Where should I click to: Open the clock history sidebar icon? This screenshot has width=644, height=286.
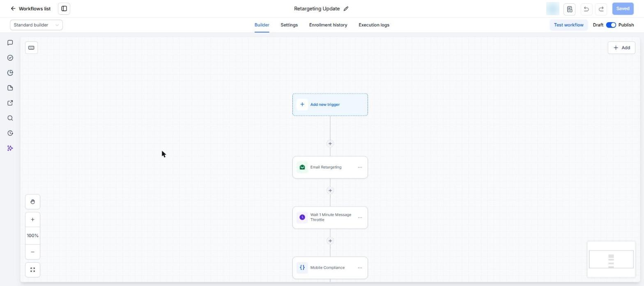tap(10, 133)
